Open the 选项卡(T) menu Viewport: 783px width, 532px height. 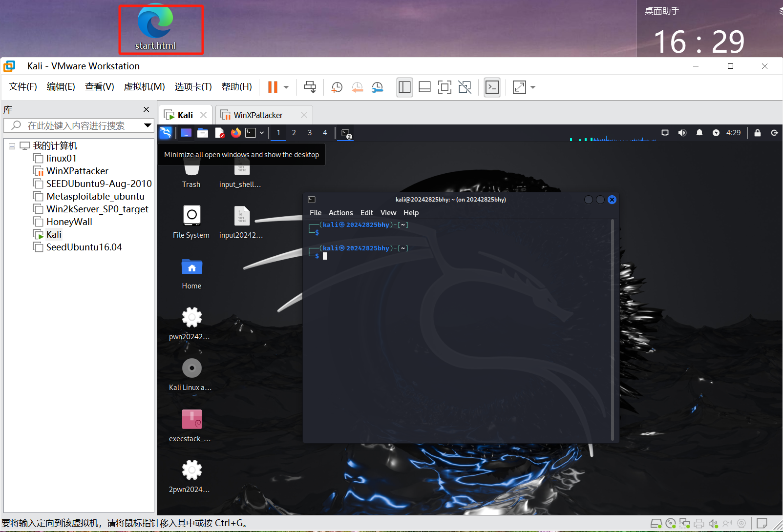[x=193, y=87]
